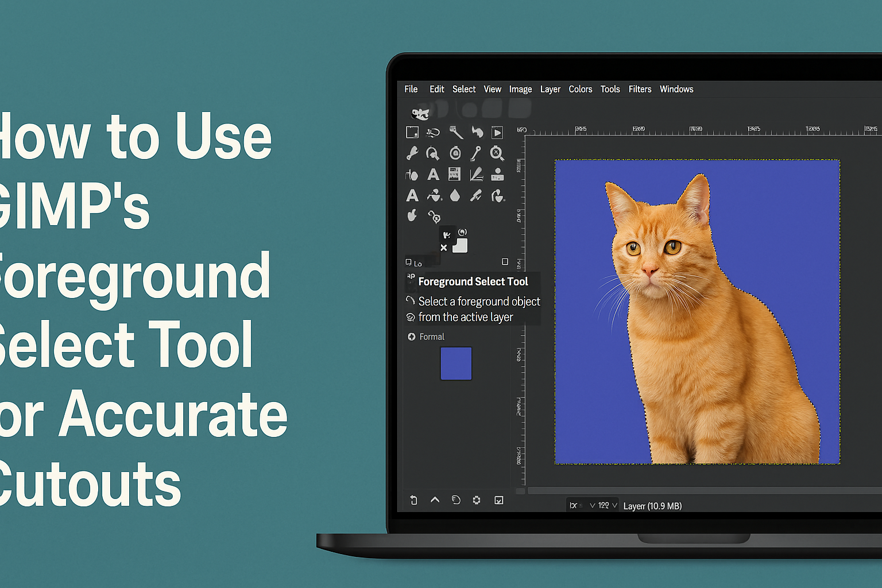This screenshot has width=882, height=588.
Task: Select the letter A icon beside mixing bowl
Action: point(412,196)
